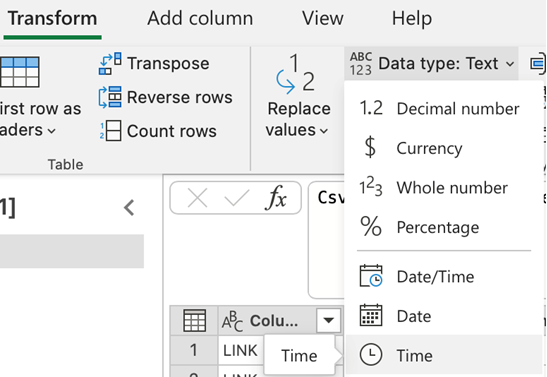Viewport: 547px width, 377px height.
Task: Cancel formula edit with X icon
Action: pos(197,198)
